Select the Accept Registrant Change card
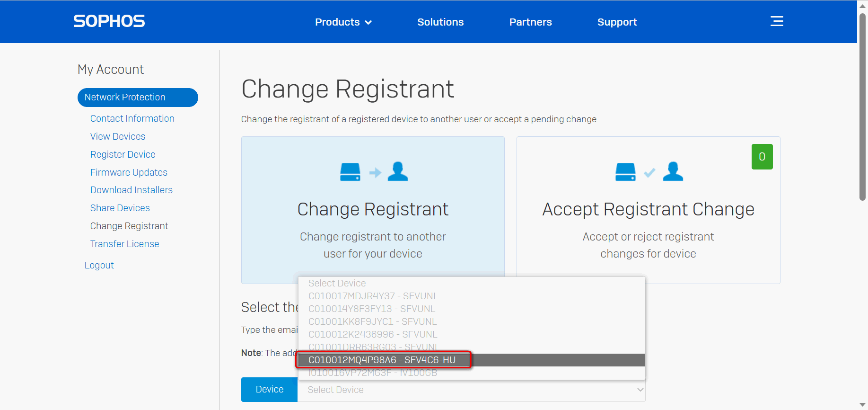Screen dimensions: 868x410 point(648,210)
